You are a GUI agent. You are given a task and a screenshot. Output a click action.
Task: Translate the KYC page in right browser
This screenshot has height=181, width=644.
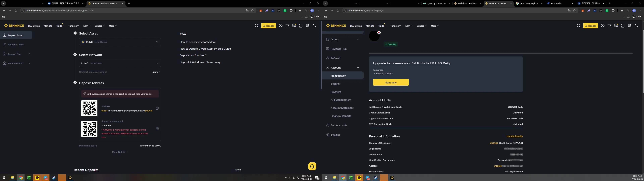[569, 11]
